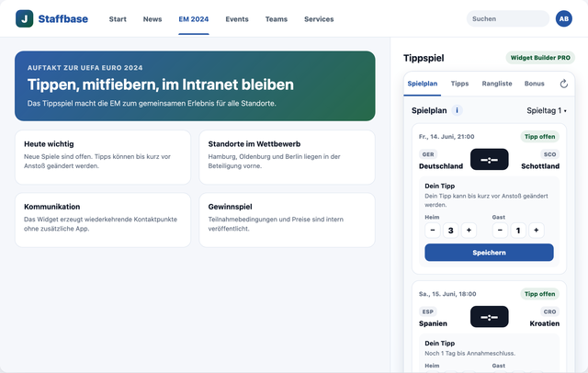Image resolution: width=588 pixels, height=373 pixels.
Task: Increase Heim goals for Deutschland match
Action: pos(469,231)
